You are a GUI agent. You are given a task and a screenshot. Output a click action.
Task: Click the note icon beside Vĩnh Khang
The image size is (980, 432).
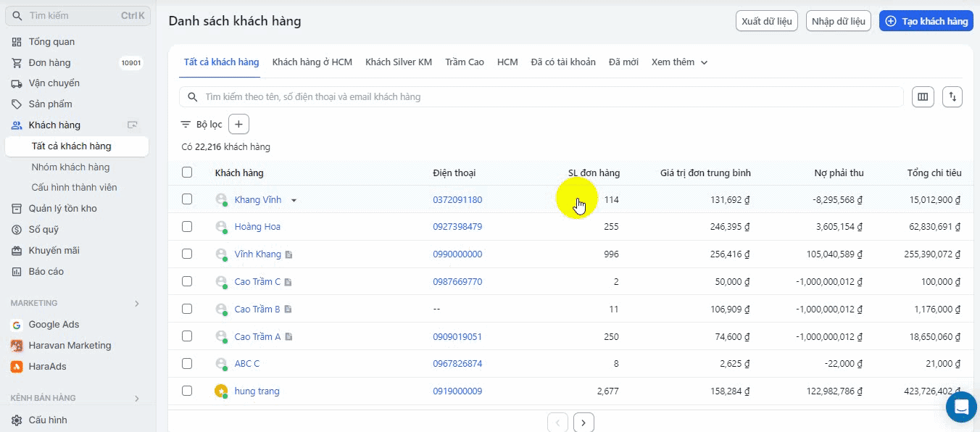point(288,254)
